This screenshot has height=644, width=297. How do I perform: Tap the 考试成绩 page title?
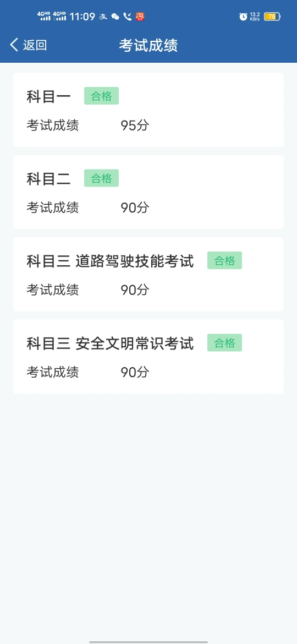[148, 45]
